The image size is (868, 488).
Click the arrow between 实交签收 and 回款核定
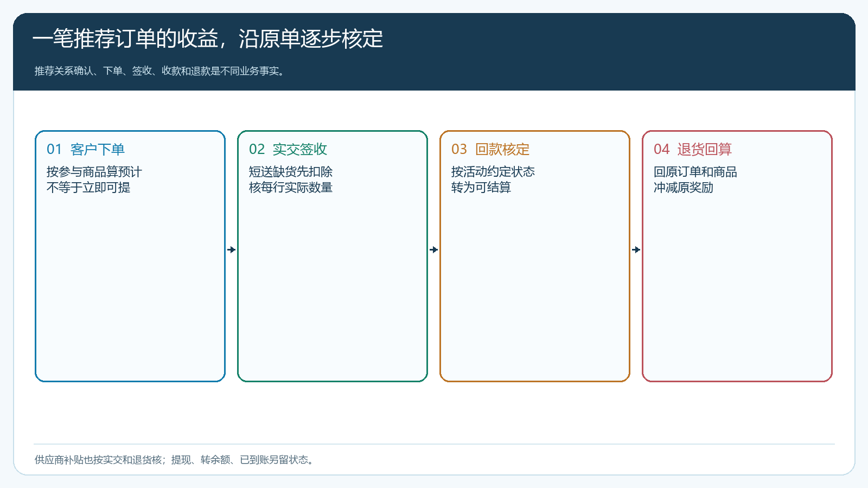[x=434, y=250]
